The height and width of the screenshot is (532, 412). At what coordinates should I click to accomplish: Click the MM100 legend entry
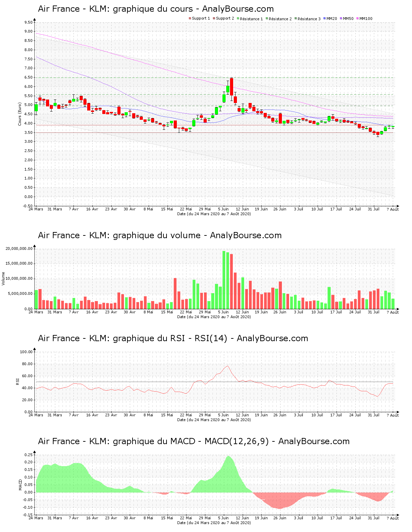tap(364, 19)
